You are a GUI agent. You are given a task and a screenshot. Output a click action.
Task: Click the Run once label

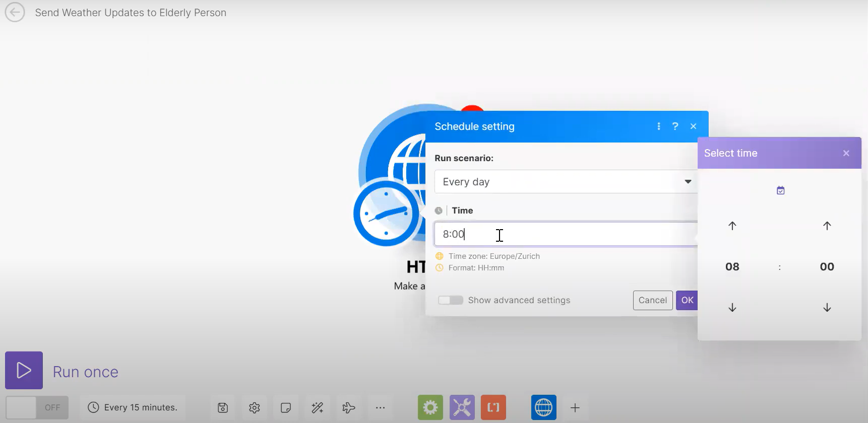86,372
